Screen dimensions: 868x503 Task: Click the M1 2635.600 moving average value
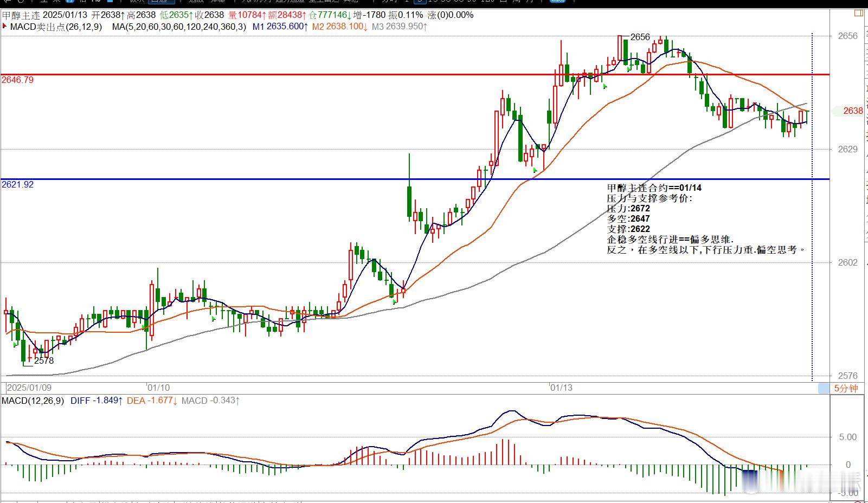tap(280, 26)
